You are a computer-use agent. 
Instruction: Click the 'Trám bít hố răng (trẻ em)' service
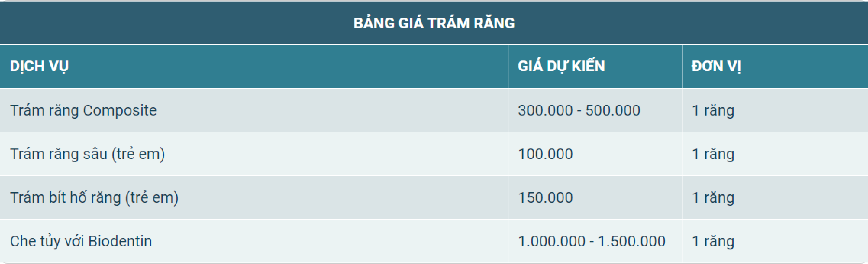(94, 197)
